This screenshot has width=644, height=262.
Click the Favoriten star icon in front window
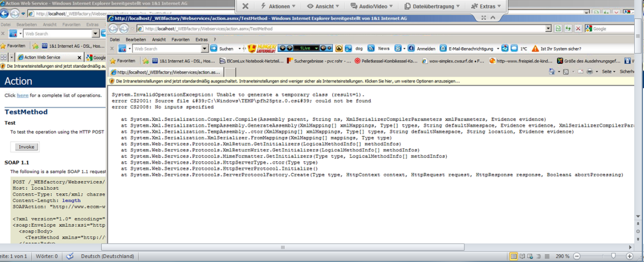click(112, 61)
